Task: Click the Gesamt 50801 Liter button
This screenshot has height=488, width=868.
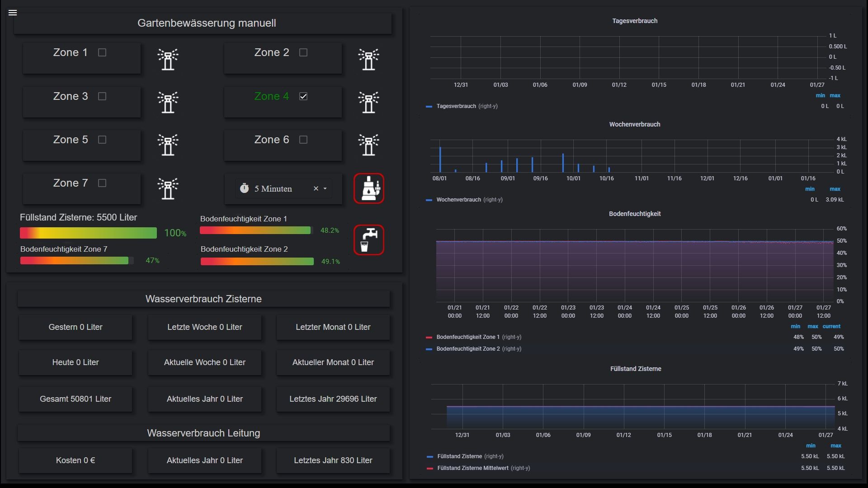Action: [75, 399]
